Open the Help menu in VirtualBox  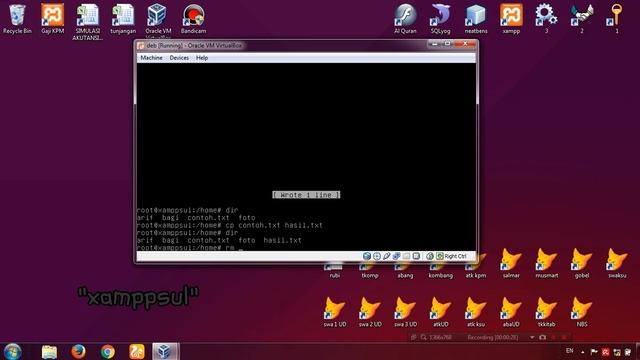click(x=202, y=58)
